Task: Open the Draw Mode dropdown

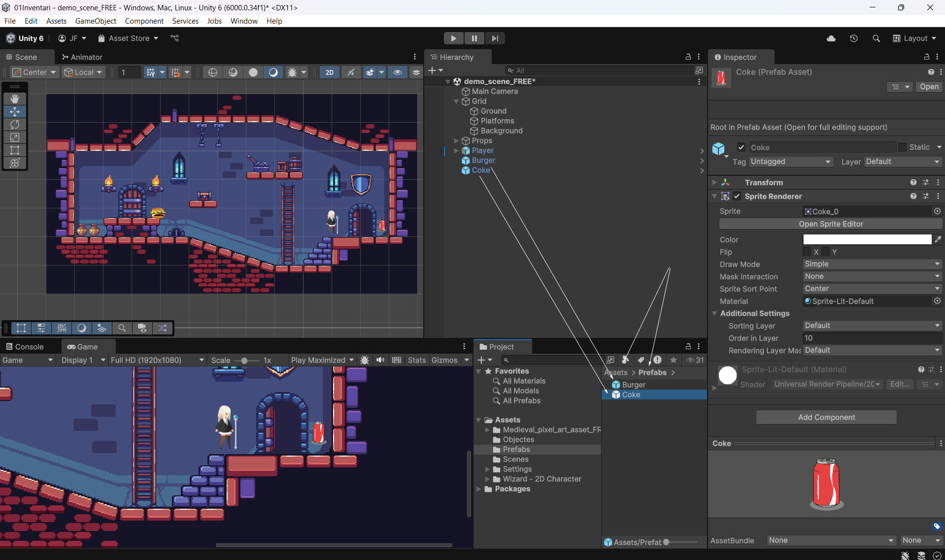Action: coord(872,264)
